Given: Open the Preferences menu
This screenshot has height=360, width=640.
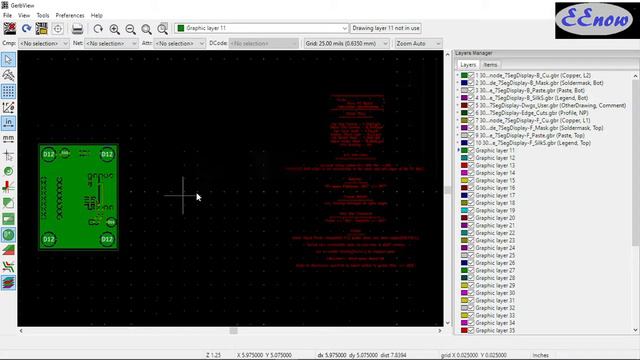Looking at the screenshot, I should pyautogui.click(x=70, y=16).
